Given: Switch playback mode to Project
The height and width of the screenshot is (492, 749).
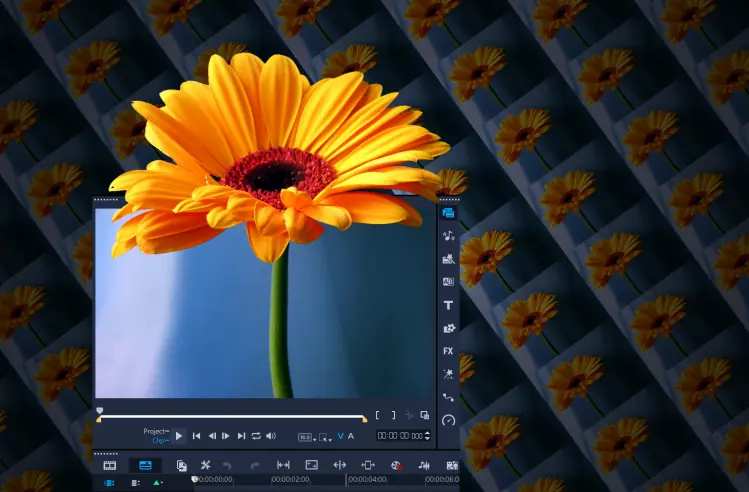Looking at the screenshot, I should pos(155,431).
